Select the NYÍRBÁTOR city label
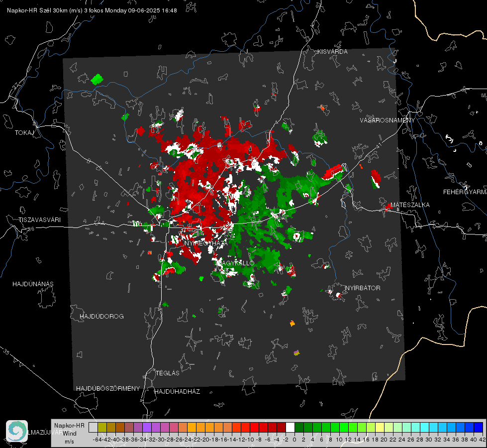The image size is (487, 448). click(x=363, y=288)
